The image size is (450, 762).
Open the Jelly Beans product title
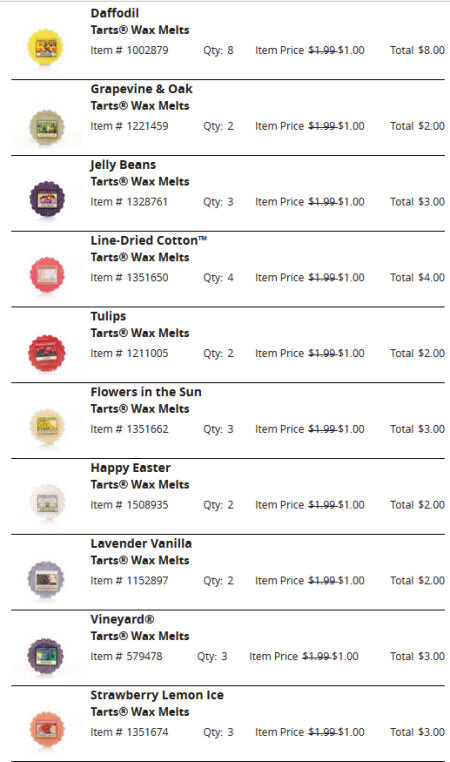123,165
